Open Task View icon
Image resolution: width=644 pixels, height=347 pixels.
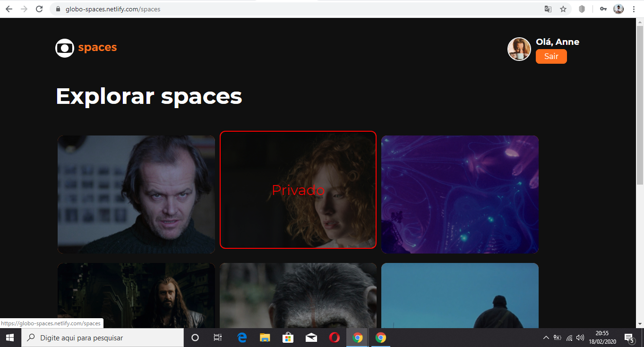[x=218, y=338]
